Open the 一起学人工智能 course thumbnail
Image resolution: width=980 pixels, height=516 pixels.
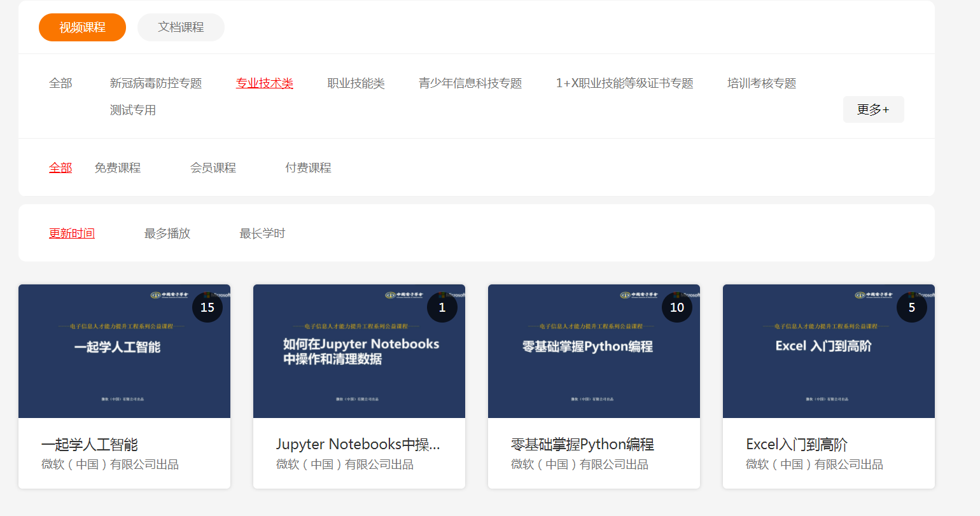[x=124, y=351]
